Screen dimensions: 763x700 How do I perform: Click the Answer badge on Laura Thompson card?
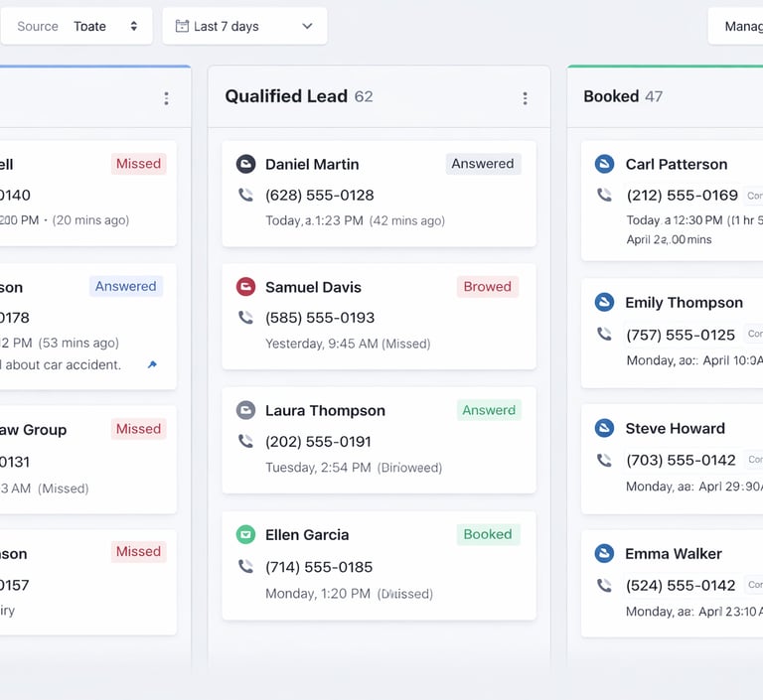pyautogui.click(x=489, y=410)
